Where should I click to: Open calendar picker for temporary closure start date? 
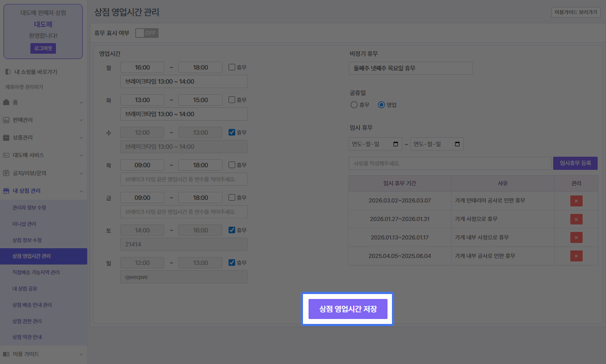click(x=395, y=144)
